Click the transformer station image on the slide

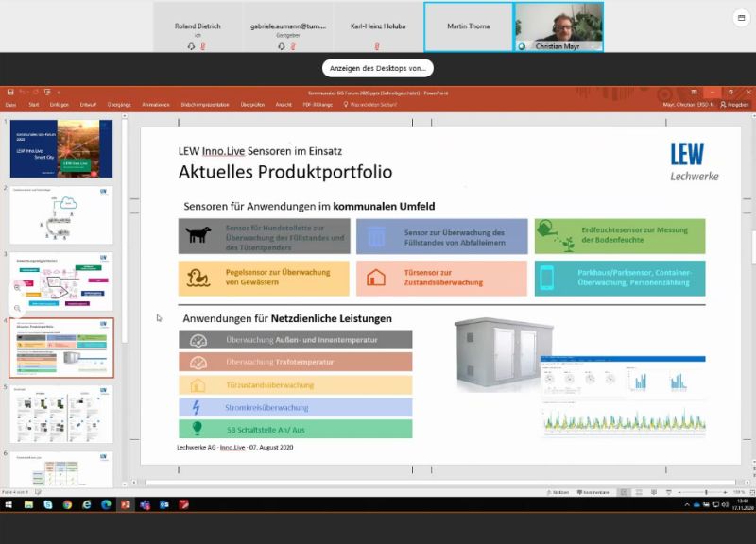pos(505,354)
